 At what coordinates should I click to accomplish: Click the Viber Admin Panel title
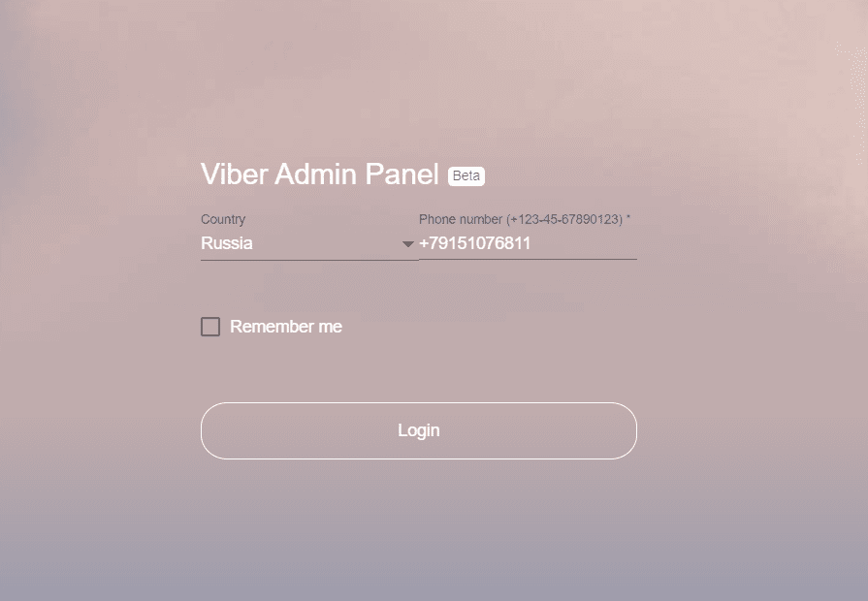click(320, 174)
